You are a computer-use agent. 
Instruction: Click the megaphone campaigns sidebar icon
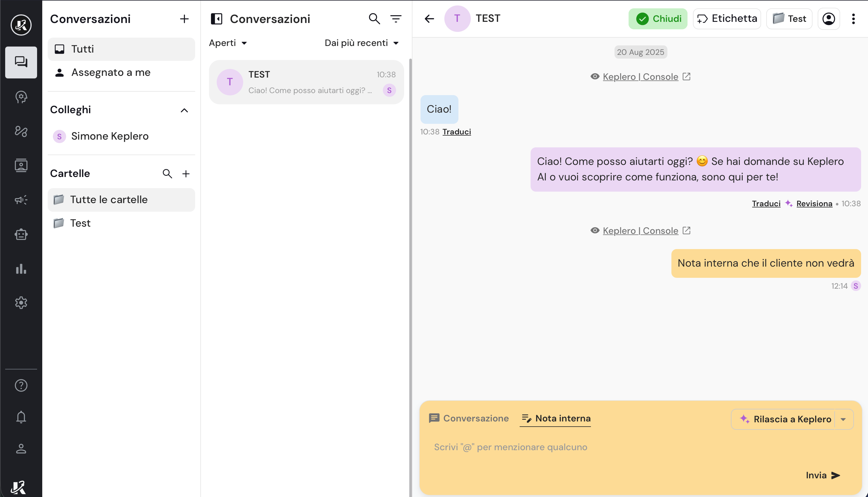pos(21,200)
